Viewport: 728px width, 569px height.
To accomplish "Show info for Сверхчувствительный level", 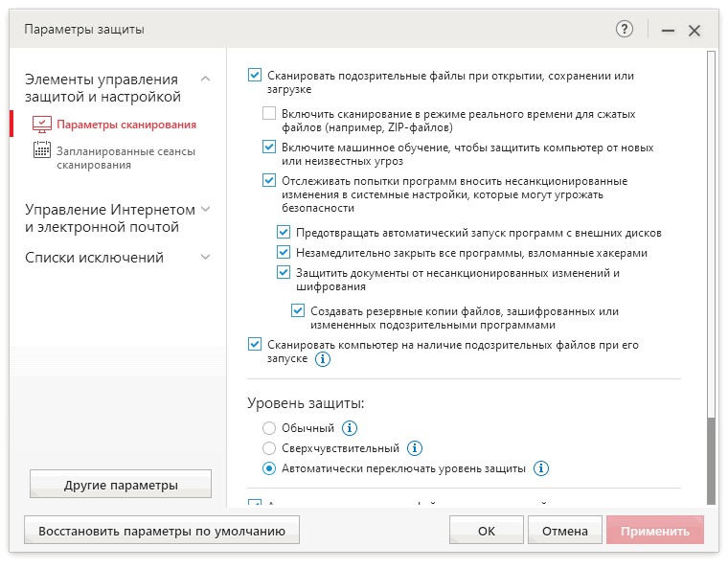I will coord(415,448).
